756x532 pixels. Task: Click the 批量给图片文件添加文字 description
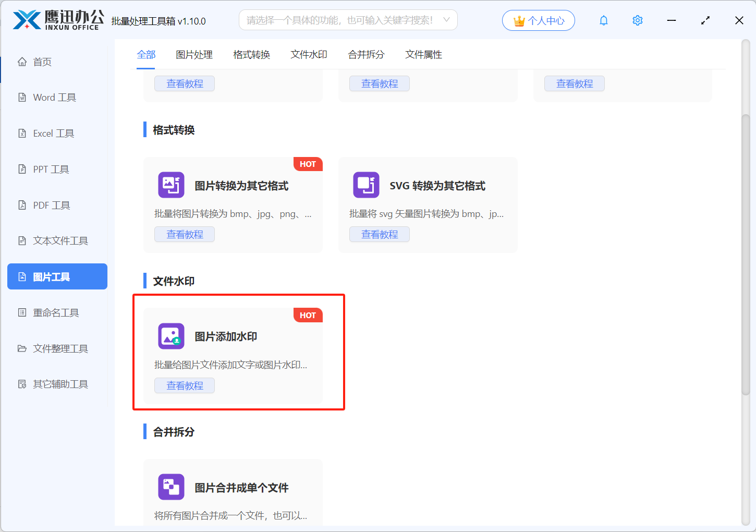tap(231, 365)
